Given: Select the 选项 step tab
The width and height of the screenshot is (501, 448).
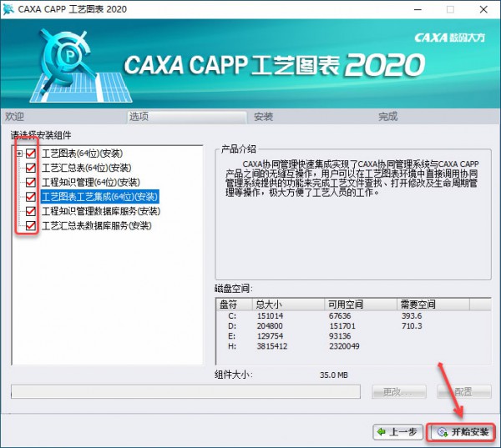Looking at the screenshot, I should point(139,117).
